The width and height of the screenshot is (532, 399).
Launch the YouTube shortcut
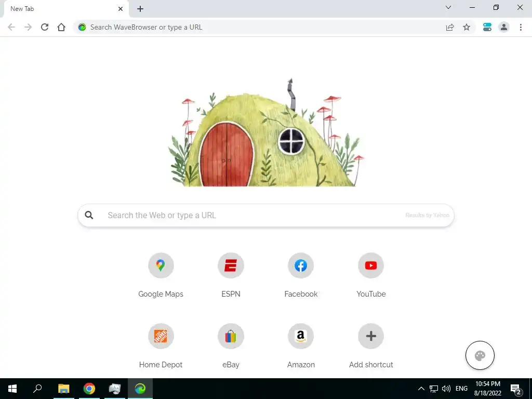pos(371,275)
